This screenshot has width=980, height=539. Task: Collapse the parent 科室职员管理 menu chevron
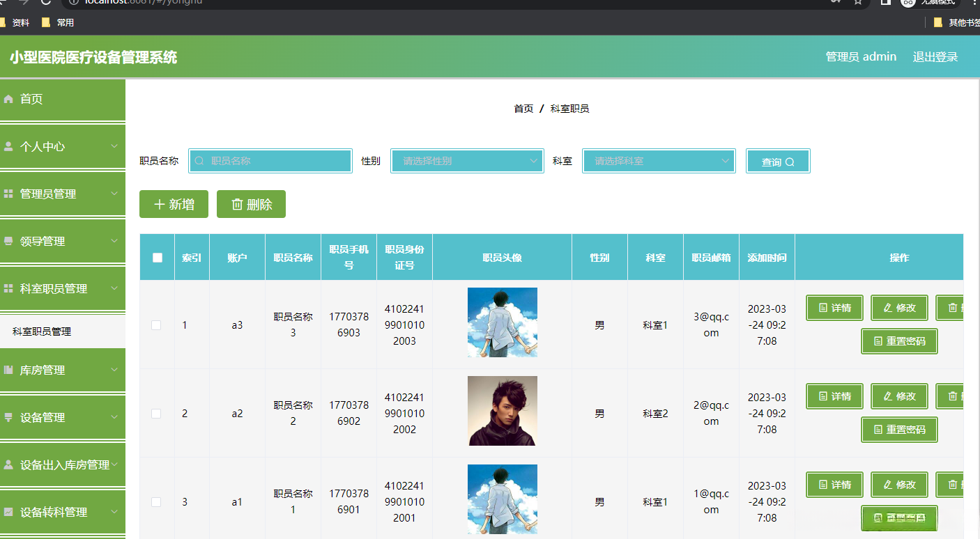click(x=114, y=288)
